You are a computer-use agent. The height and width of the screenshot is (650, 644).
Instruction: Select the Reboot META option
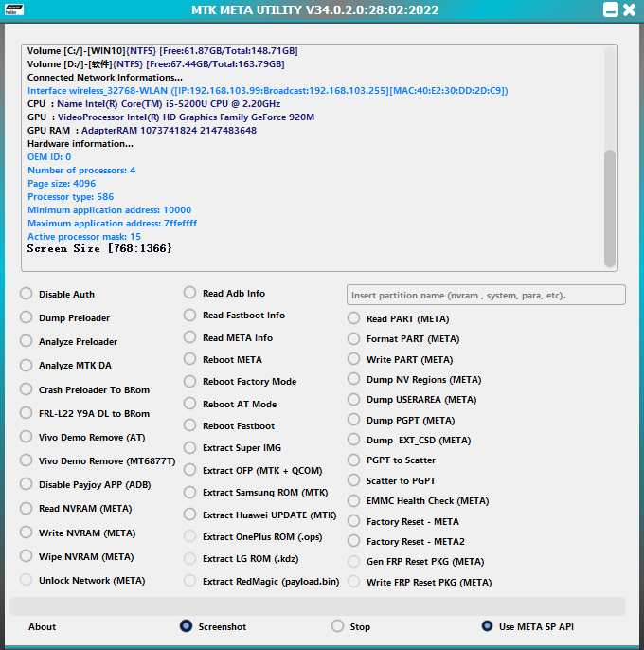(x=189, y=358)
